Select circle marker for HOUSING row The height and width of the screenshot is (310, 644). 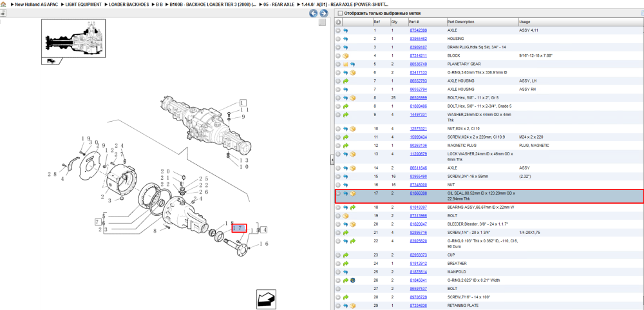338,39
